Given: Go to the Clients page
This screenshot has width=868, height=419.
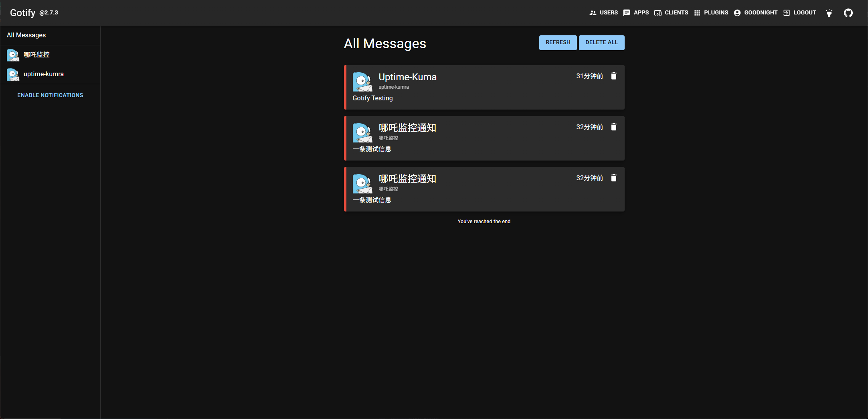Looking at the screenshot, I should 671,13.
